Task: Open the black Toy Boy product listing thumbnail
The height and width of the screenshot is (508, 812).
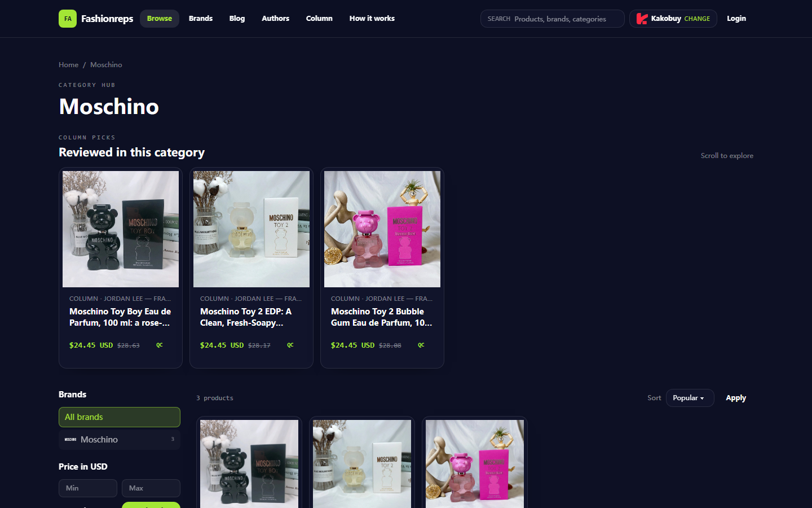Action: tap(249, 464)
